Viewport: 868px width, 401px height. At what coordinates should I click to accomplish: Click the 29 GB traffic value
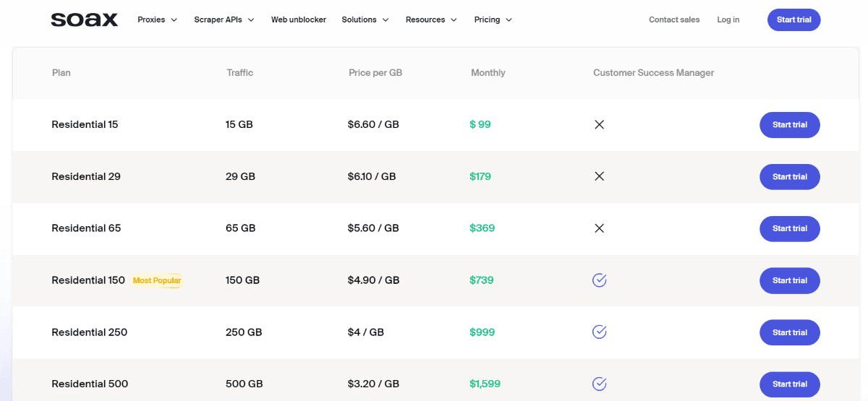(x=240, y=176)
